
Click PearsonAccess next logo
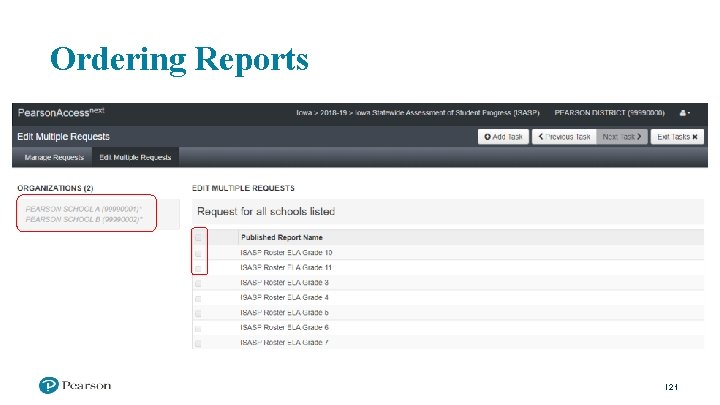(x=61, y=112)
